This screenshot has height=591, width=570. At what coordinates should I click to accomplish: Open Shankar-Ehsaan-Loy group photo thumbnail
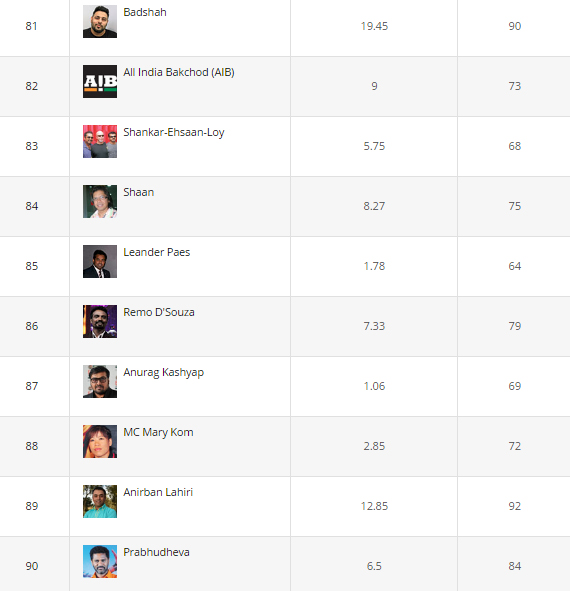point(100,141)
